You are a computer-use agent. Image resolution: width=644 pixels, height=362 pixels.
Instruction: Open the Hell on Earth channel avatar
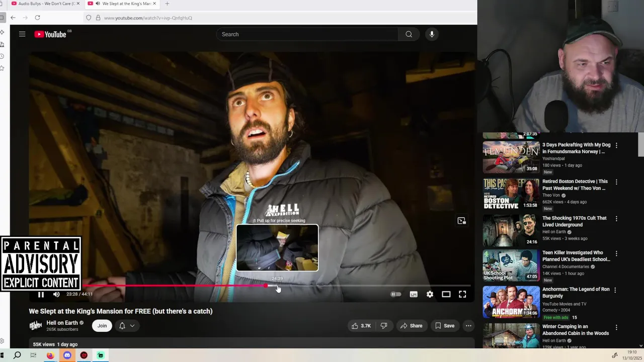pyautogui.click(x=36, y=326)
